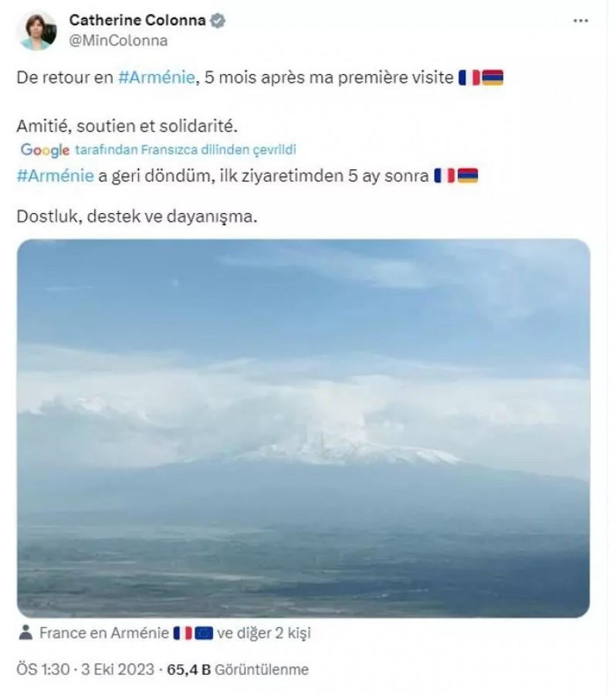Open the three-dot more options menu
Image resolution: width=616 pixels, height=695 pixels.
pyautogui.click(x=581, y=22)
